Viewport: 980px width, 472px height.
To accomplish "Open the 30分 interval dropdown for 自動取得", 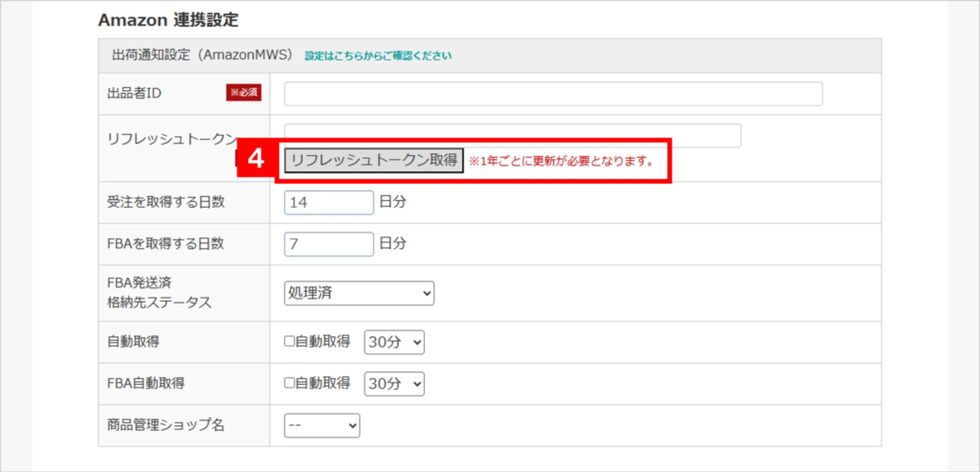I will (x=393, y=342).
